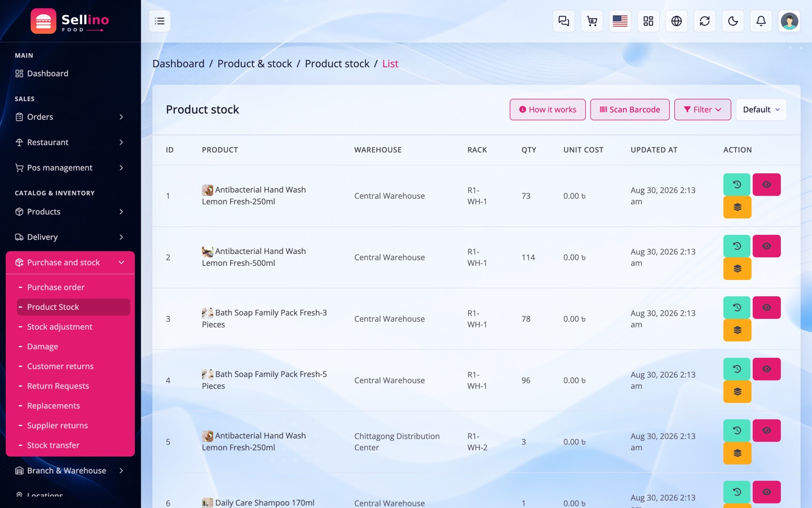Click the pink eye button for ID 2
Viewport: 812px width, 508px height.
click(x=766, y=246)
